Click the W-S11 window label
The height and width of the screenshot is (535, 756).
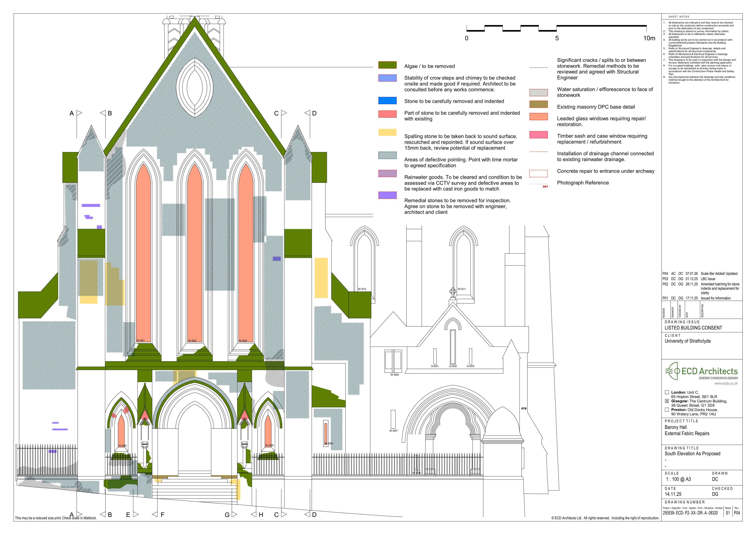click(x=462, y=289)
